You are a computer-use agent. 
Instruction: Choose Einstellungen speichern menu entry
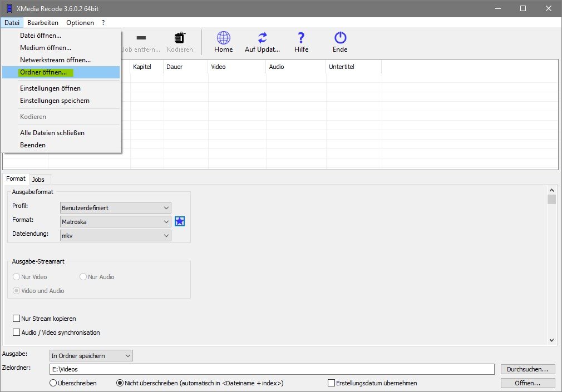[61, 101]
